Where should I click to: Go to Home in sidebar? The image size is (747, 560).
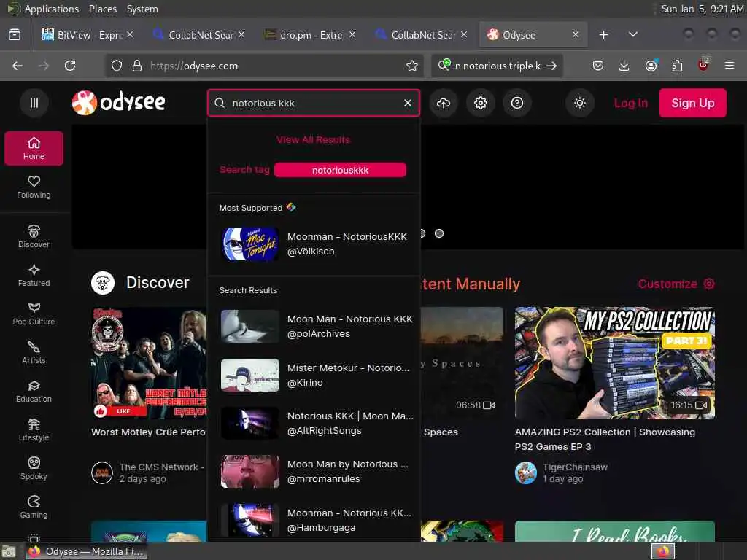(34, 149)
